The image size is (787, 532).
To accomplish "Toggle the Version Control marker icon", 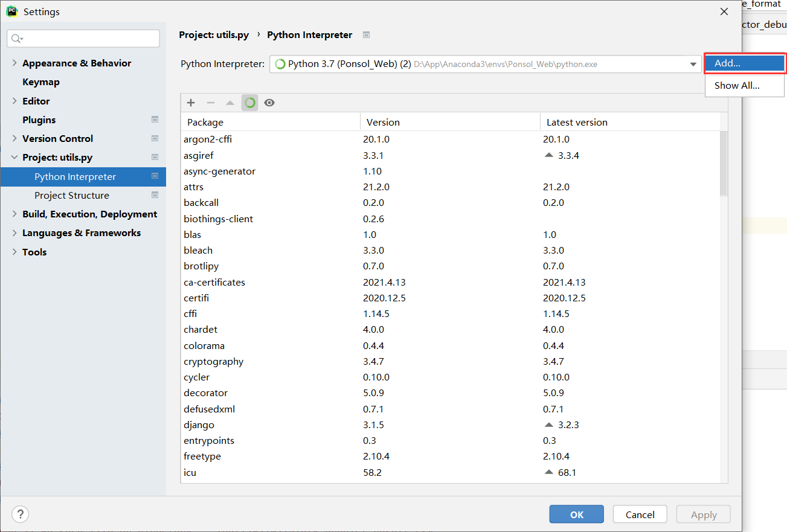I will pyautogui.click(x=155, y=138).
